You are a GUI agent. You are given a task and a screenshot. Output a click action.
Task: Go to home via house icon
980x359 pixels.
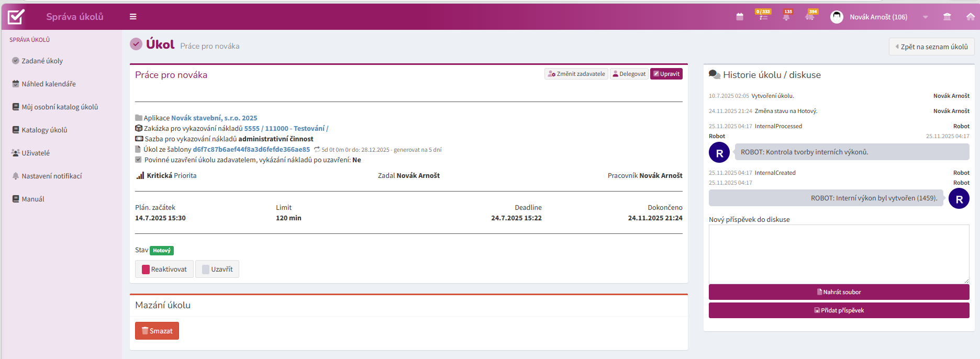click(x=970, y=17)
